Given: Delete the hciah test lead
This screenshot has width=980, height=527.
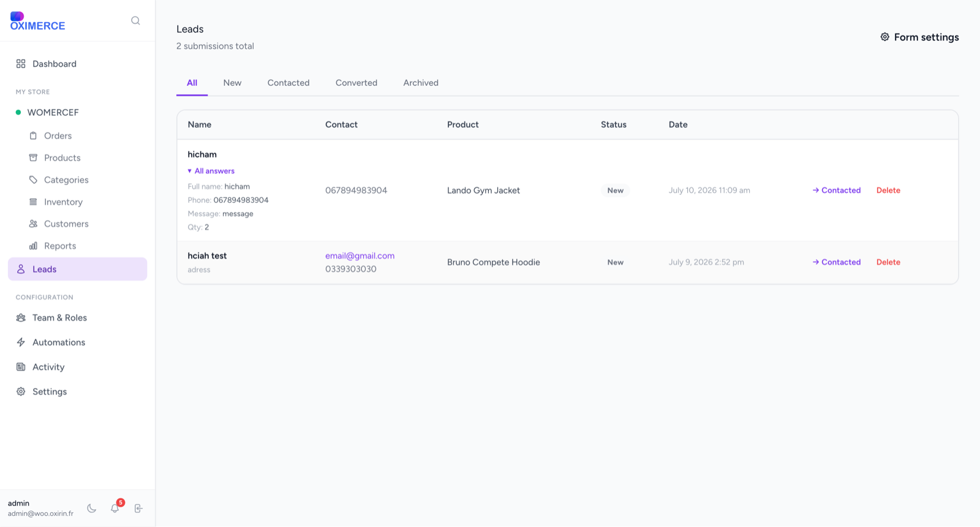Looking at the screenshot, I should (x=888, y=262).
